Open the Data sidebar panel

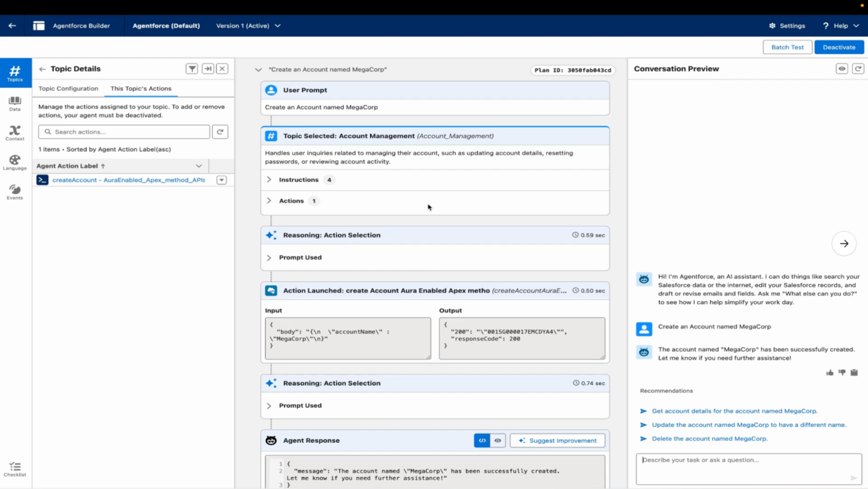[x=15, y=103]
